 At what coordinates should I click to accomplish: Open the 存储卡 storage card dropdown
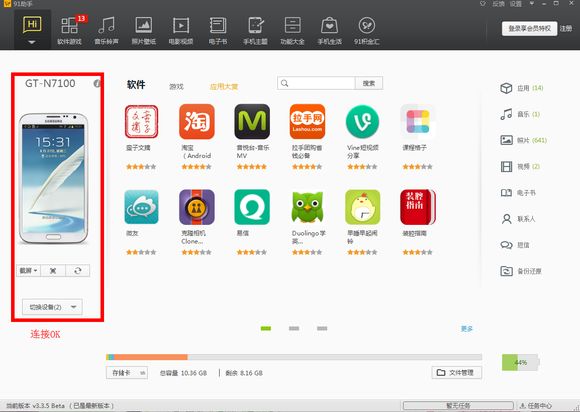click(x=127, y=373)
